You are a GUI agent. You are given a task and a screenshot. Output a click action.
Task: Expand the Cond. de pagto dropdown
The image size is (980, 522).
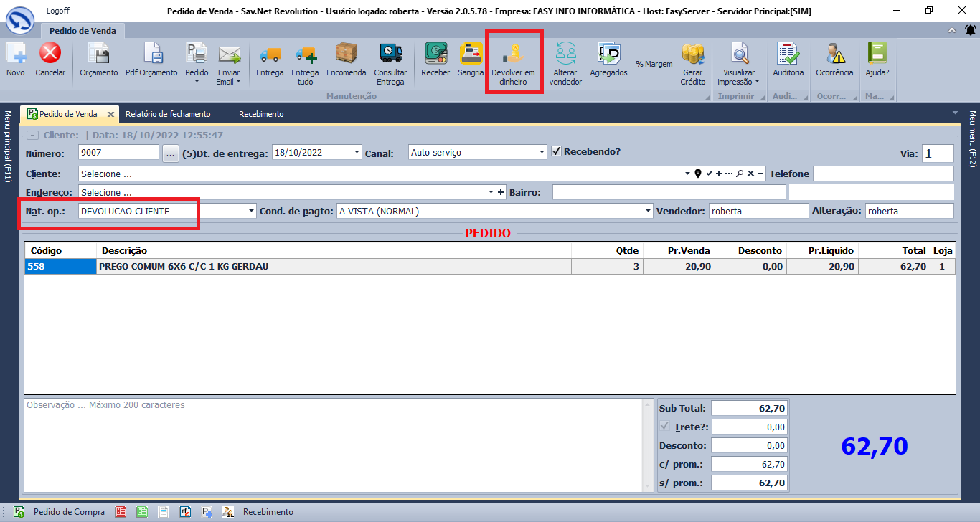(648, 212)
